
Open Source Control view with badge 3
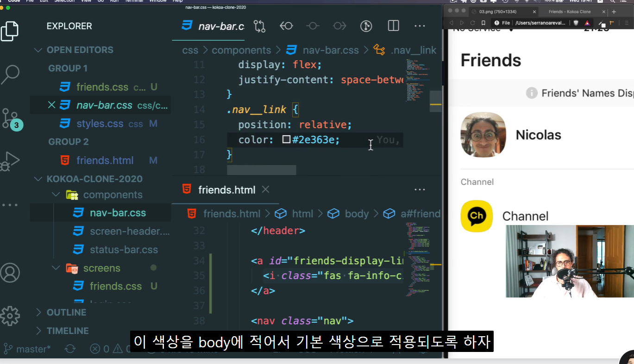coord(11,119)
